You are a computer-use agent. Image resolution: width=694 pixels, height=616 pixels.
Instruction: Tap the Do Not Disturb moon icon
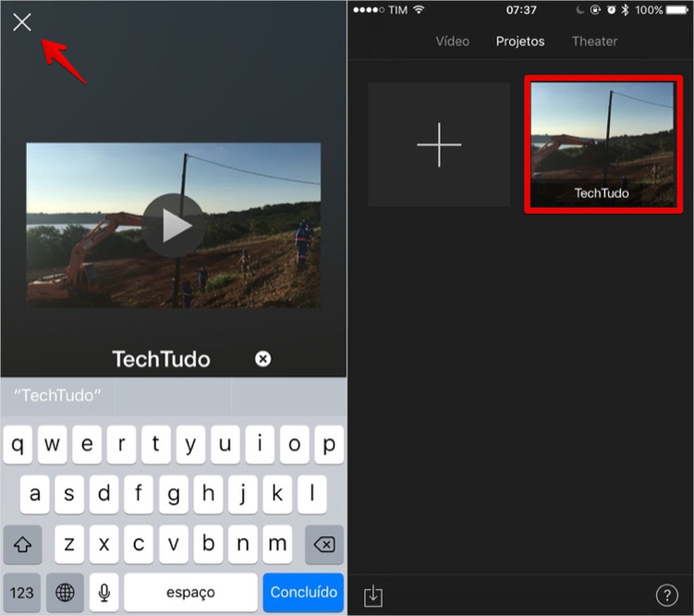click(580, 10)
